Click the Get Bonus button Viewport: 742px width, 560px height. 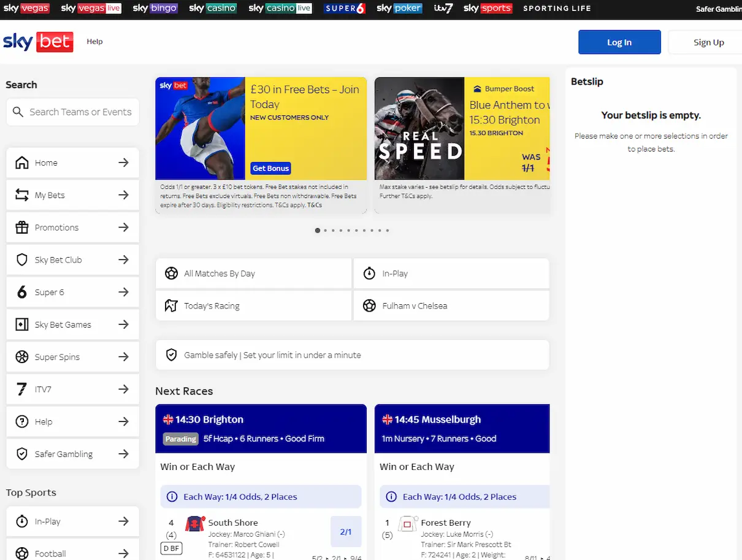point(270,168)
